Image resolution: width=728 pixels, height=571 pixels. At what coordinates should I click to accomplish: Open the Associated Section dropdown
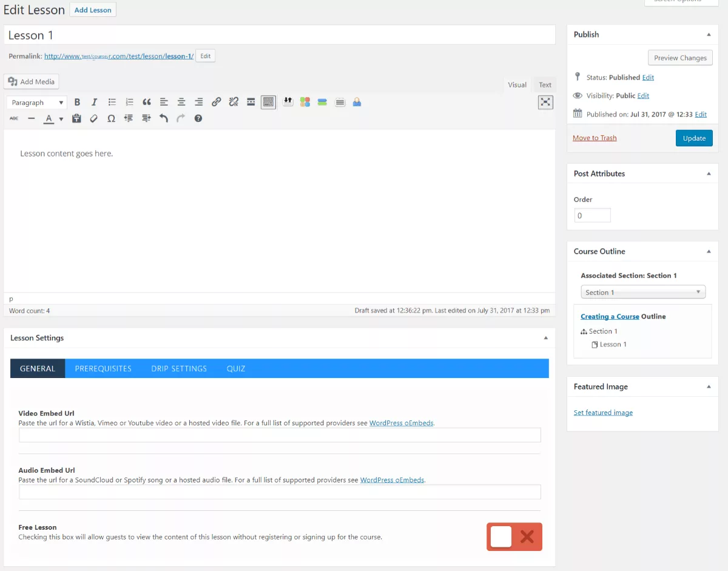[643, 292]
